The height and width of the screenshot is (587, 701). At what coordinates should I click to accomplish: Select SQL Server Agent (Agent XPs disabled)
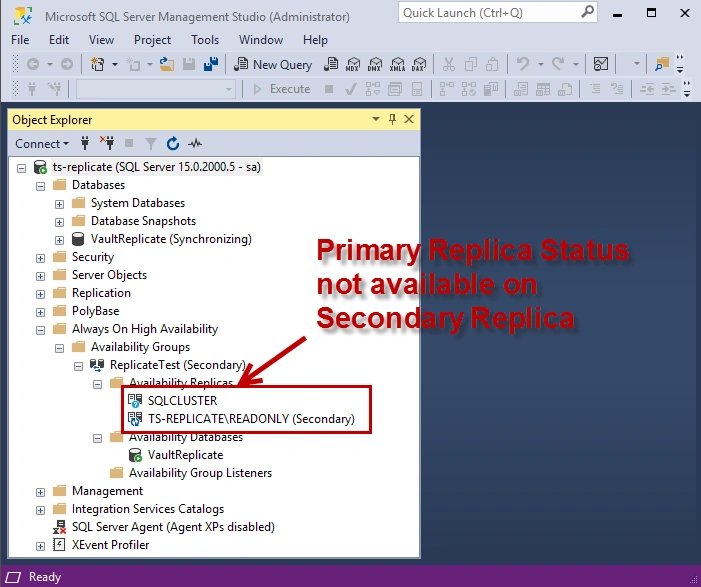[173, 527]
